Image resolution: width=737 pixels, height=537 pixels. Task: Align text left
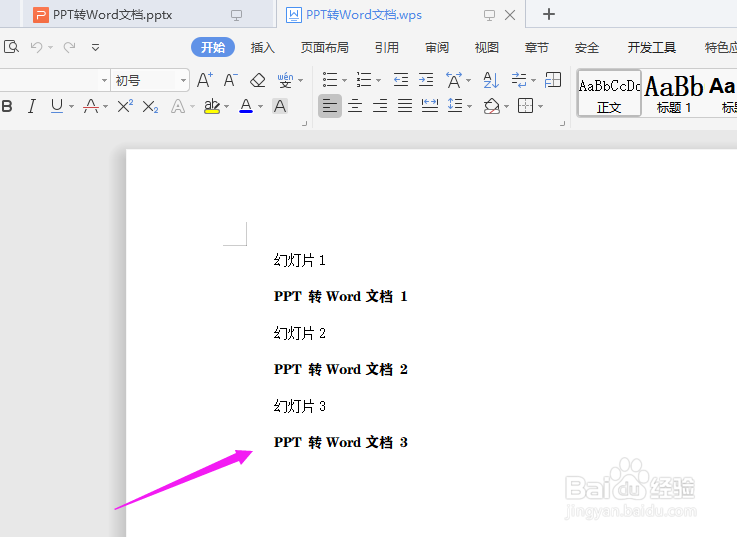coord(330,106)
